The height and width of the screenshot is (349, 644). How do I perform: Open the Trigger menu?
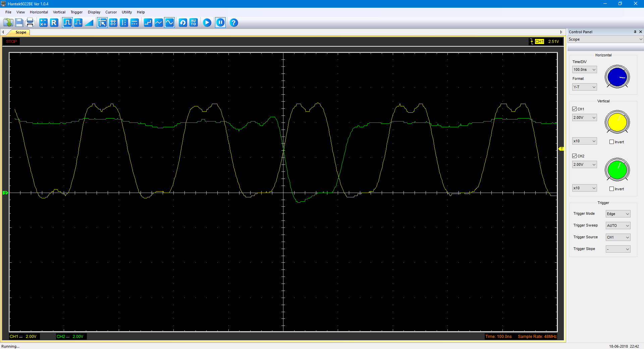(x=76, y=12)
